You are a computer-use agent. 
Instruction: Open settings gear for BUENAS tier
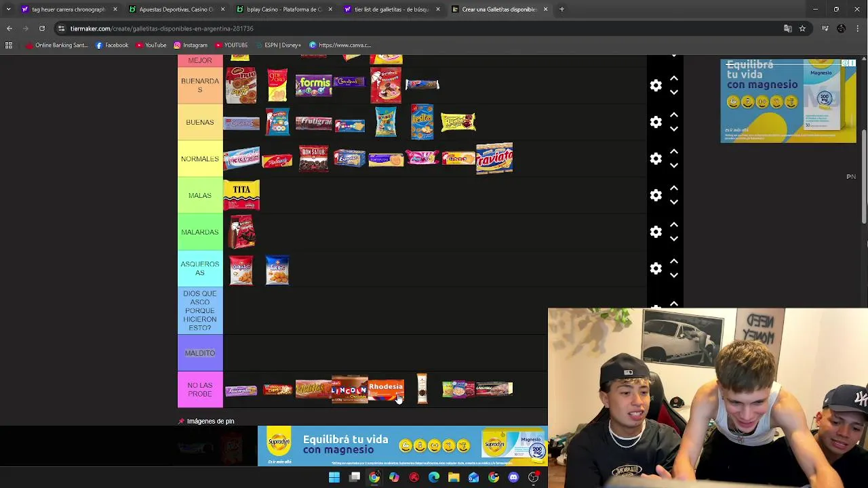tap(656, 122)
